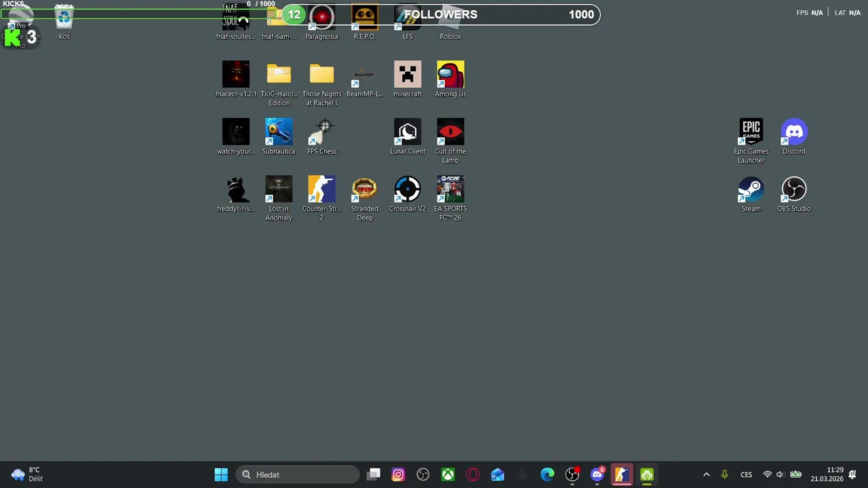Open the green app at taskbar end

(x=646, y=474)
